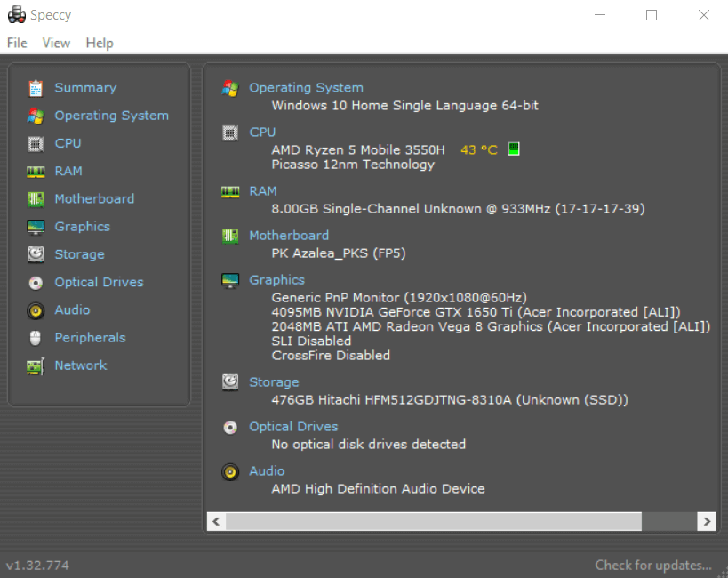This screenshot has width=728, height=578.
Task: Click the Motherboard heading link in summary
Action: [289, 236]
